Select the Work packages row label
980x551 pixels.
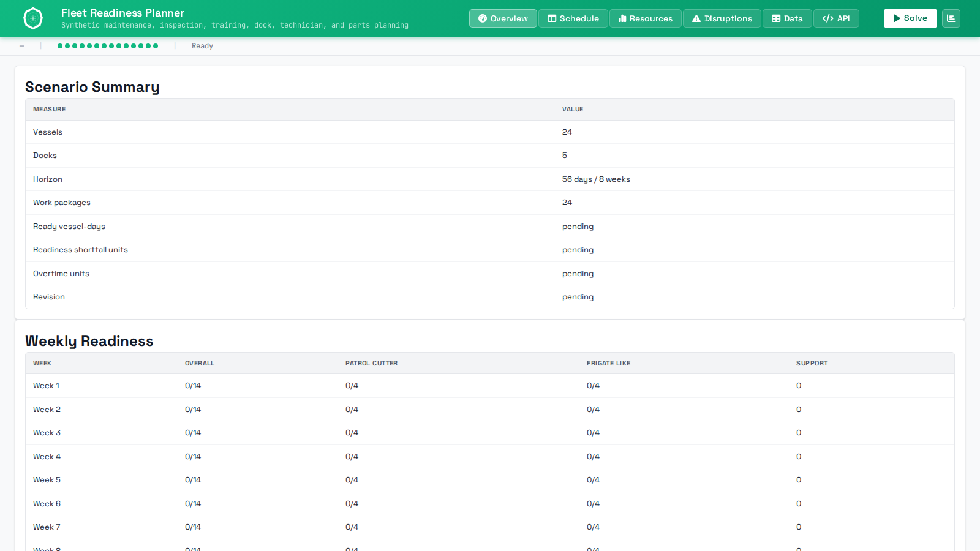62,203
